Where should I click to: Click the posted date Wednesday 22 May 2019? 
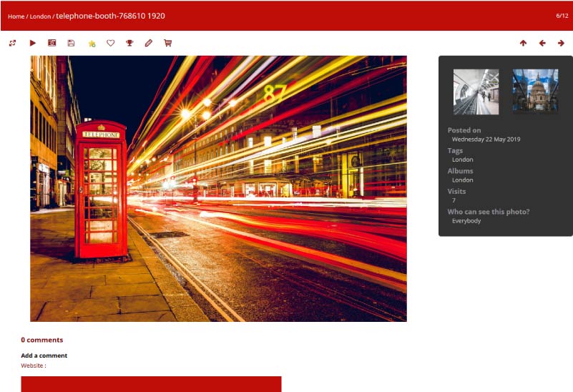click(x=486, y=139)
